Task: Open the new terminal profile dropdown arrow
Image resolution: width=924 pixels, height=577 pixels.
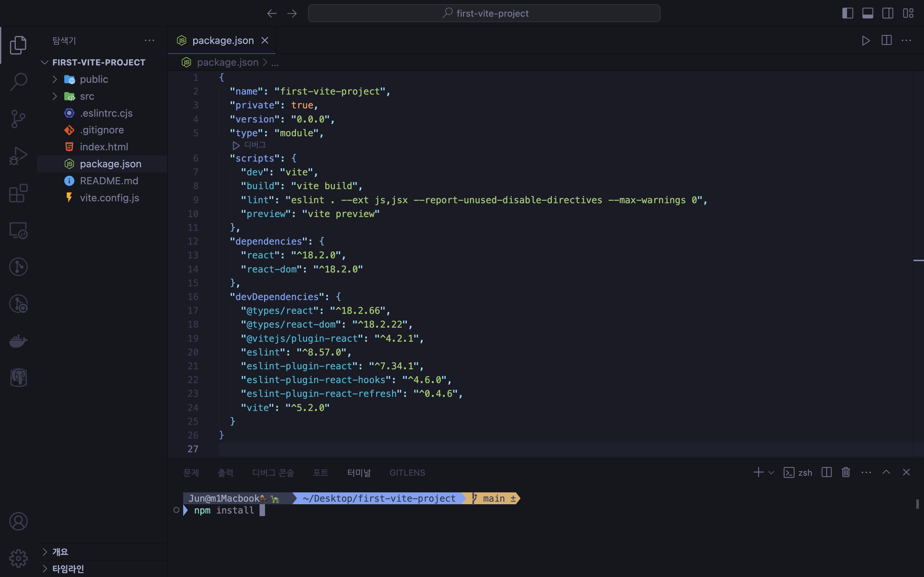Action: pyautogui.click(x=771, y=473)
